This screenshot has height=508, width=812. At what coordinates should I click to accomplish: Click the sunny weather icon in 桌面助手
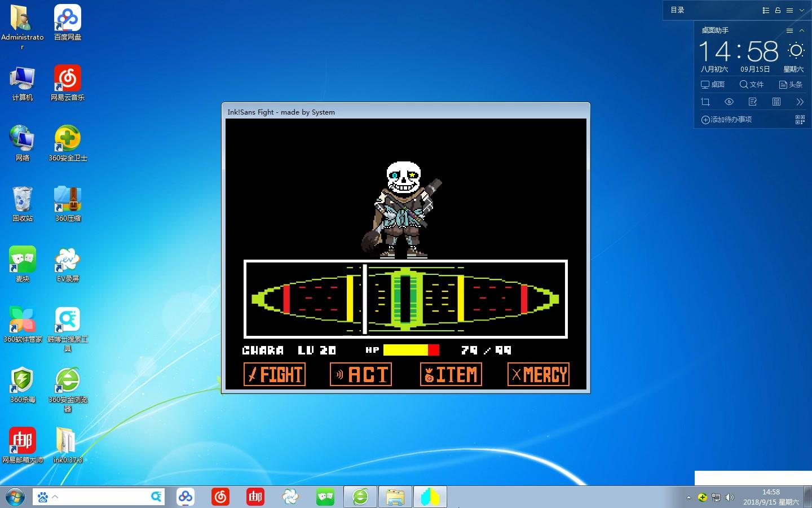point(796,51)
